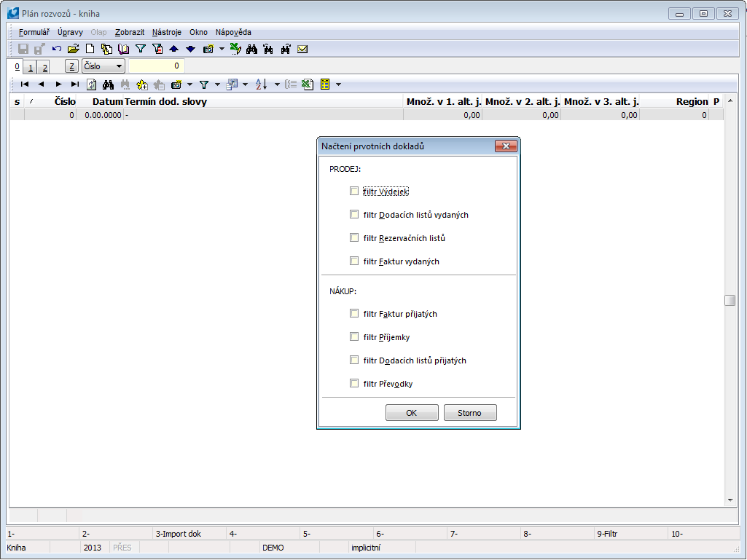Click the 9-Filtr function key label
747x560 pixels.
[607, 534]
